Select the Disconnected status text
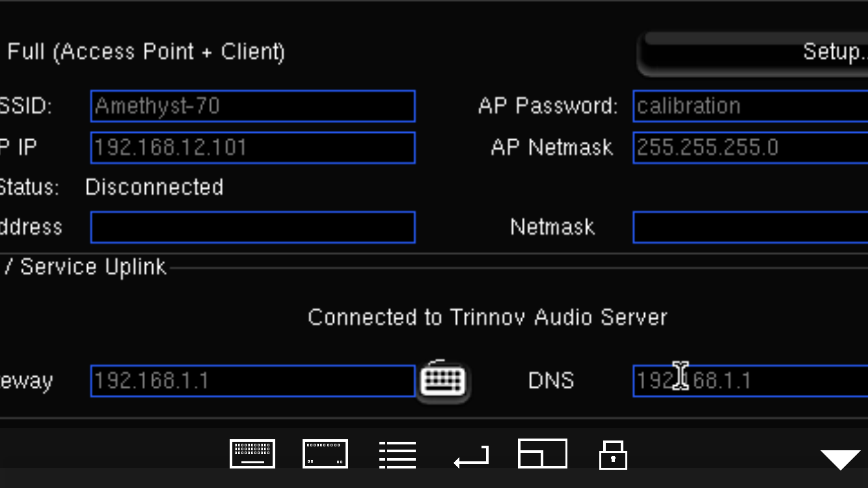 click(154, 187)
